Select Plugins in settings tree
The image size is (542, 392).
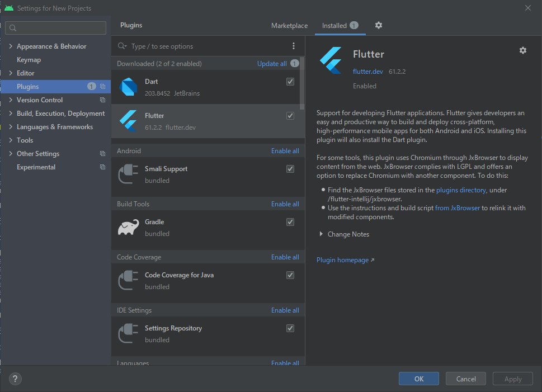(x=55, y=87)
